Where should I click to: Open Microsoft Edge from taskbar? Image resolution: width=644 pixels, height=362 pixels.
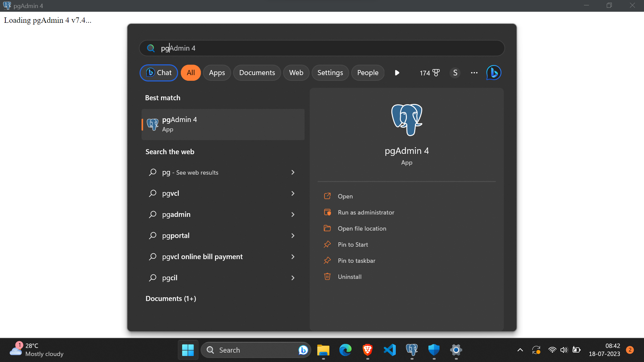click(345, 350)
